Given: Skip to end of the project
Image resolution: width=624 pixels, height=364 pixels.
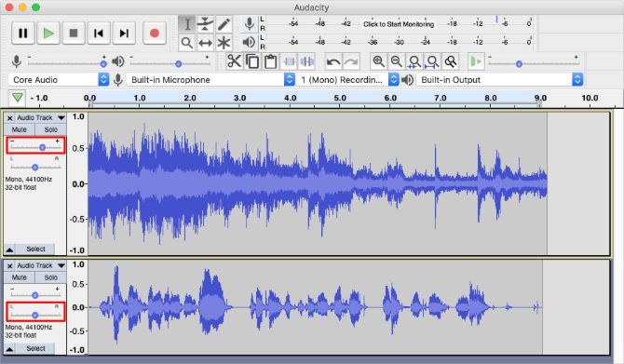Looking at the screenshot, I should coord(124,33).
